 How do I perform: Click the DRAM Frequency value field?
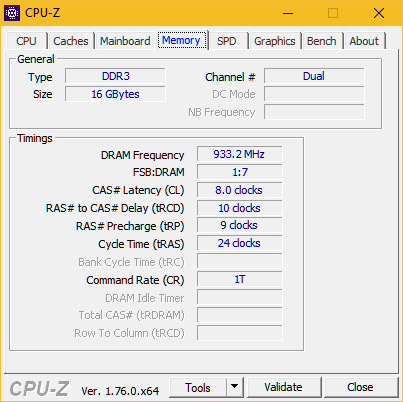(x=239, y=154)
